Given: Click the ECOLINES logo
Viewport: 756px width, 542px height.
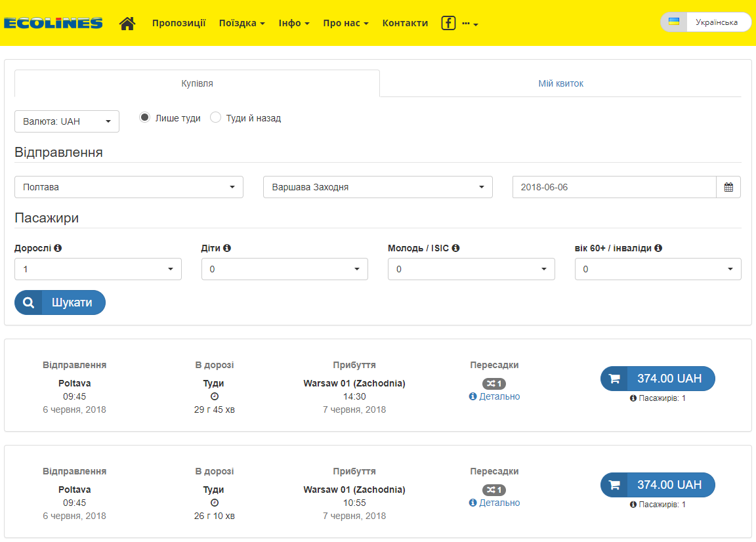Looking at the screenshot, I should point(53,23).
